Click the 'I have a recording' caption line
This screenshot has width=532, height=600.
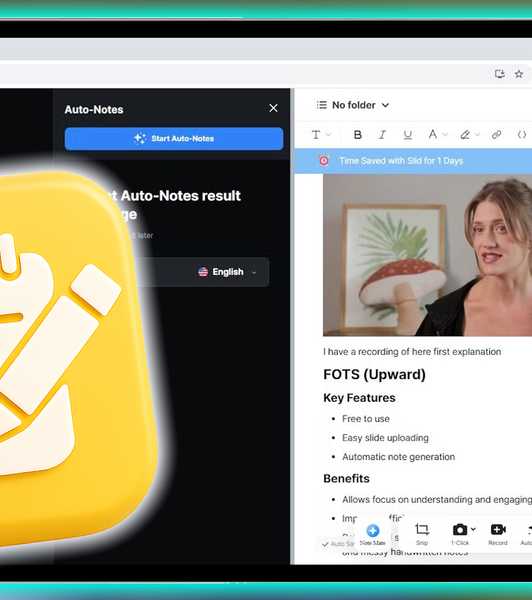pyautogui.click(x=412, y=352)
